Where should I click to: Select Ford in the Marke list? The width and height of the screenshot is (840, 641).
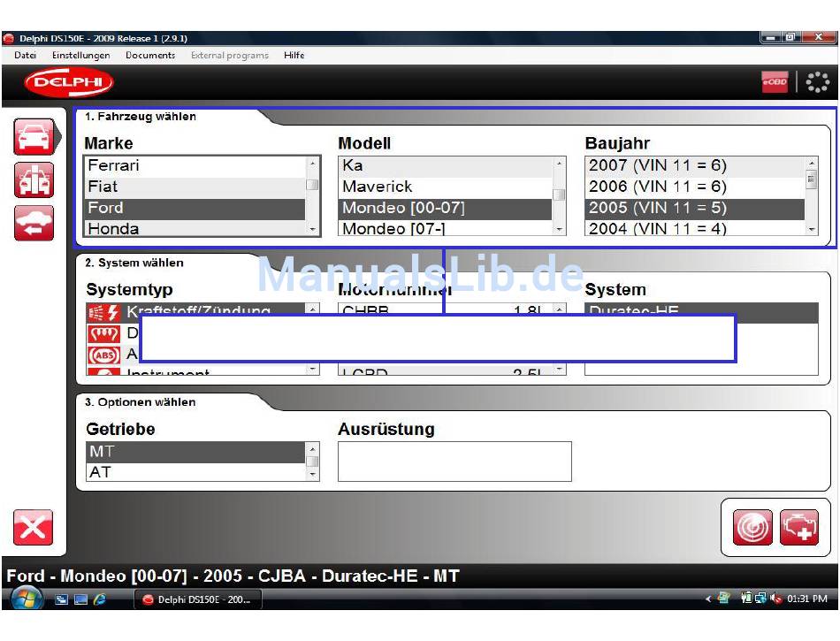point(195,209)
